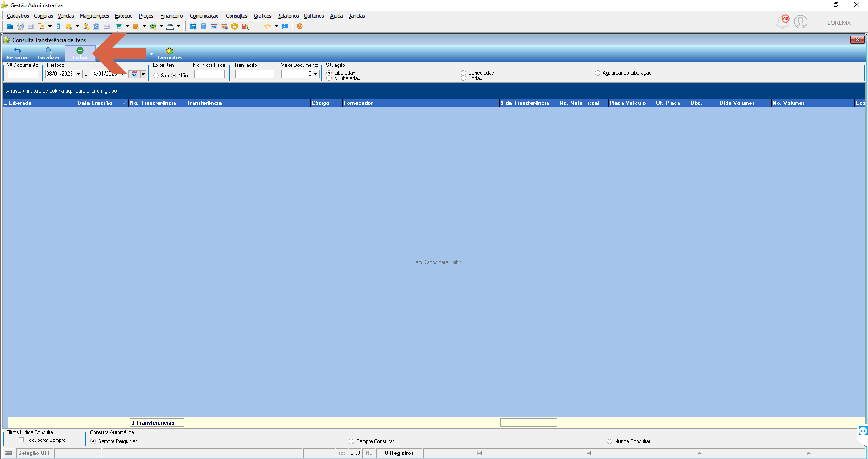Open the green money icon
The image size is (868, 459).
pos(153,26)
